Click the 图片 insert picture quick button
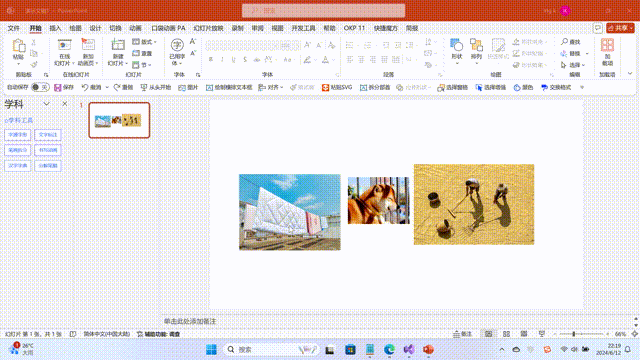This screenshot has height=360, width=640. pyautogui.click(x=188, y=87)
